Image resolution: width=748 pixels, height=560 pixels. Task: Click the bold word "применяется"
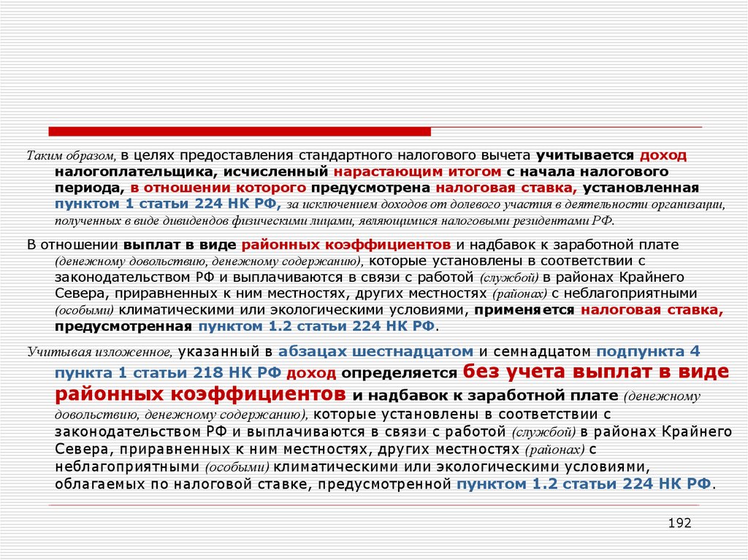click(524, 310)
